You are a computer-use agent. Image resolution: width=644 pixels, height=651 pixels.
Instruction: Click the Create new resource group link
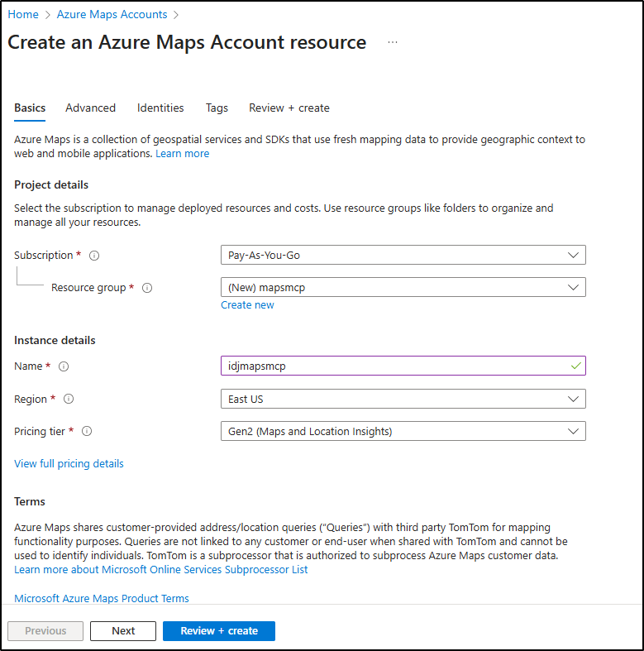247,305
